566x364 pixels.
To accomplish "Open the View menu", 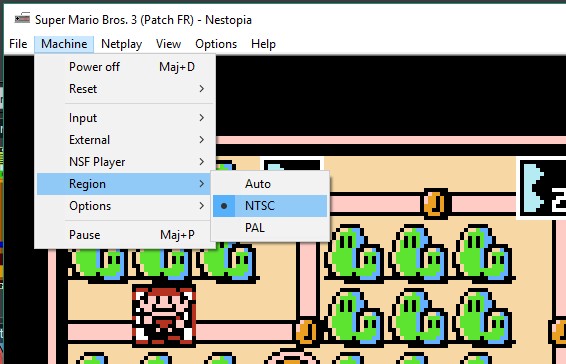I will click(169, 44).
